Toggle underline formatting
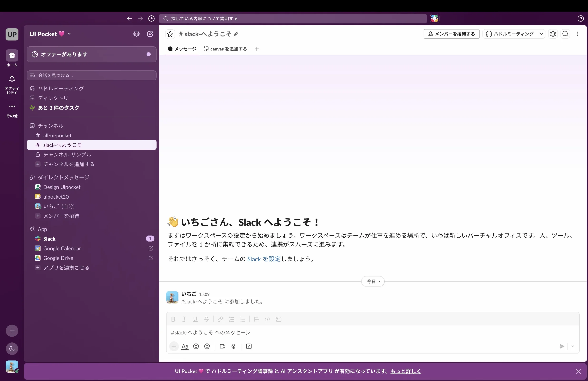Screen dimensions: 588x381 pyautogui.click(x=195, y=319)
